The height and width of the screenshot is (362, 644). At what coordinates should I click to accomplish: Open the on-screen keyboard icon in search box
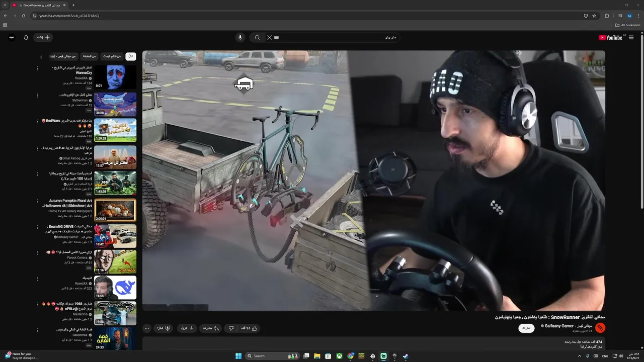coord(276,37)
